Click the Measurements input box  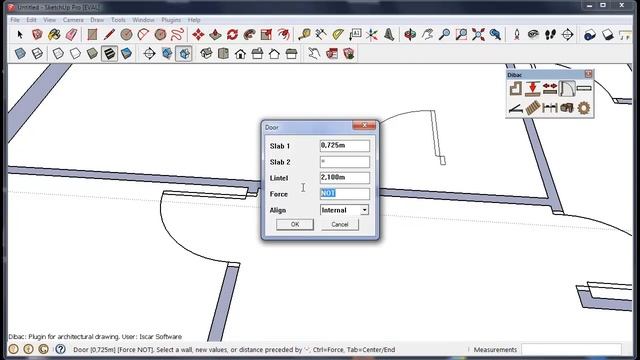coord(571,349)
